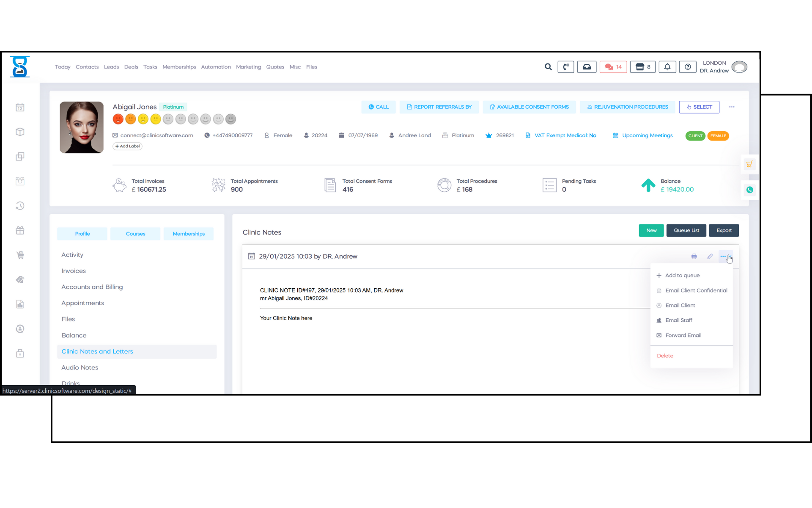Screen dimensions: 812x508
Task: Choose Email Staff from the dropdown menu
Action: coord(678,320)
